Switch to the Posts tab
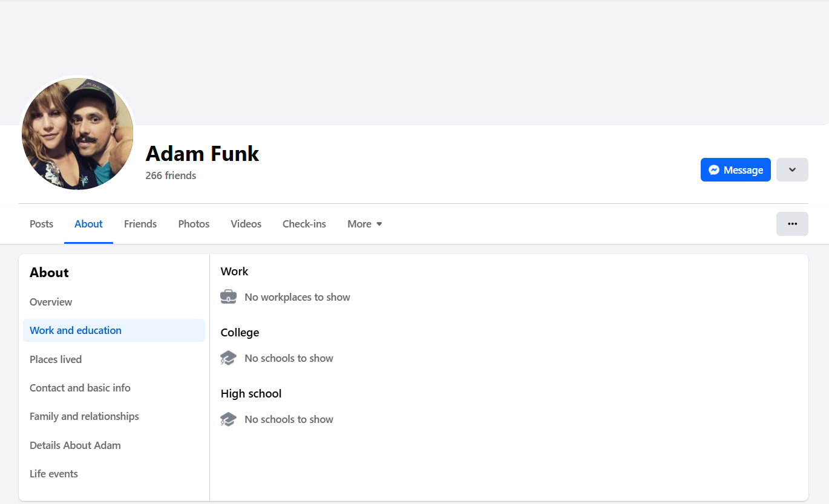The height and width of the screenshot is (504, 829). pos(42,224)
